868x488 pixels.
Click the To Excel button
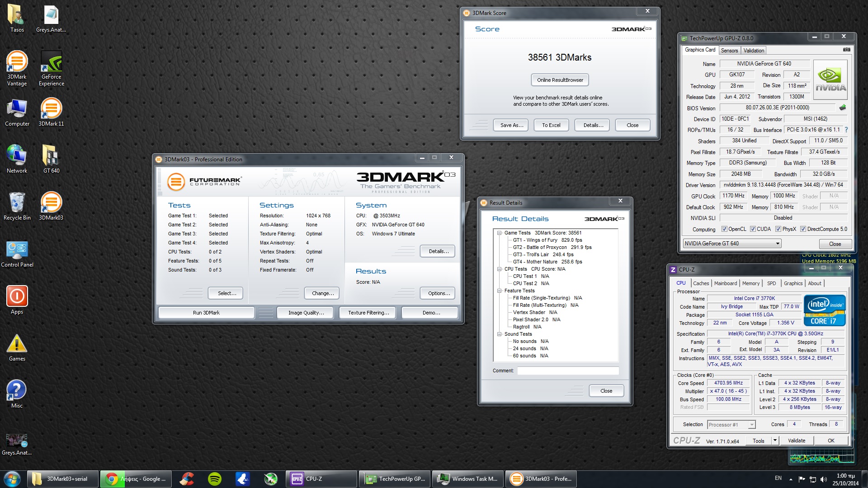coord(551,125)
